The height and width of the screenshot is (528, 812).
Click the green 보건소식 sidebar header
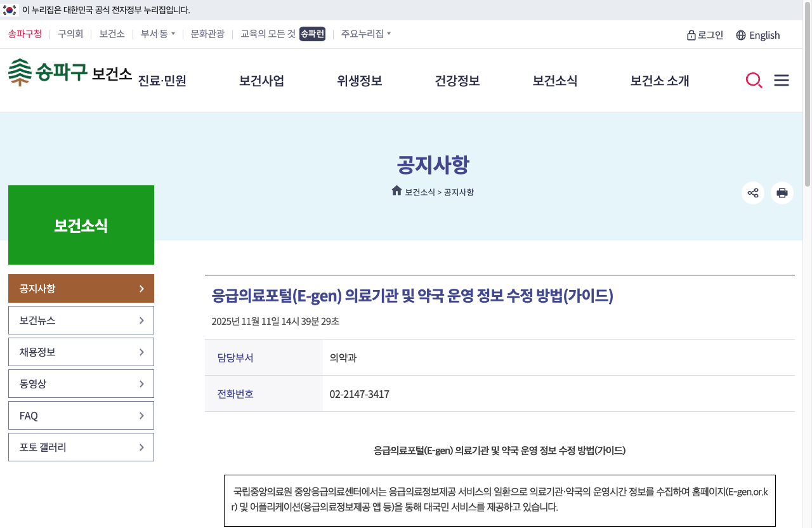pos(81,225)
